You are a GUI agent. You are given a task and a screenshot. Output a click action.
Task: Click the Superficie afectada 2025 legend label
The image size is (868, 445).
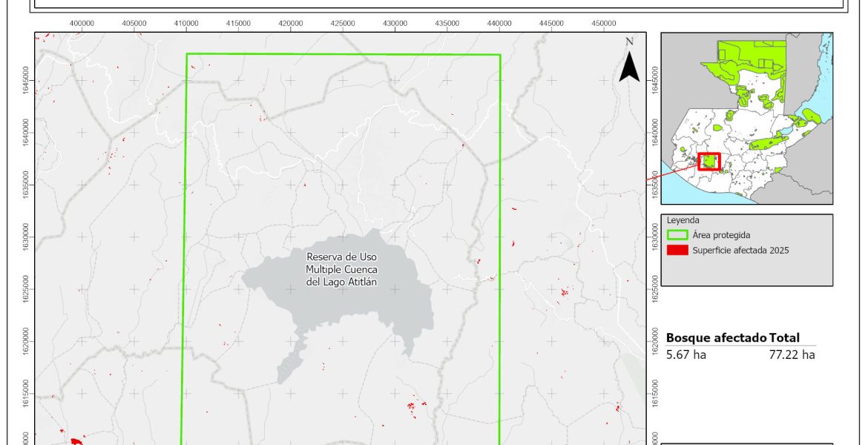pos(740,250)
